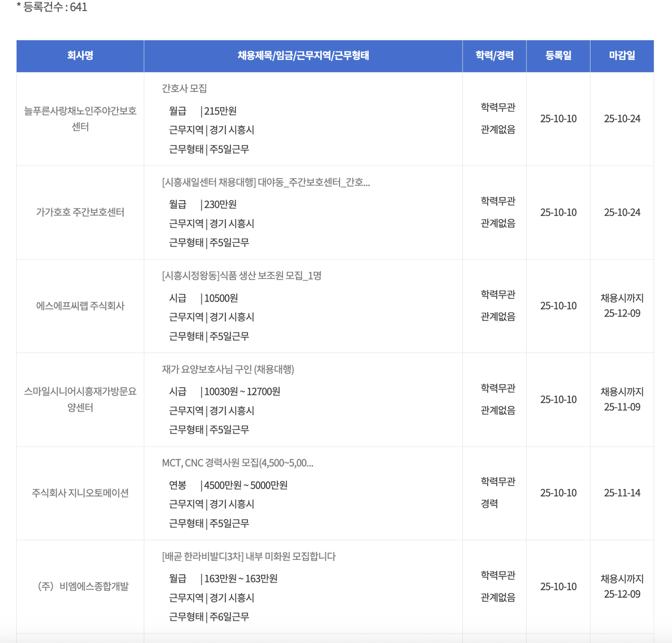The width and height of the screenshot is (672, 643).
Task: Click the 25-10-24 deadline for 간호사 모집
Action: tap(622, 118)
